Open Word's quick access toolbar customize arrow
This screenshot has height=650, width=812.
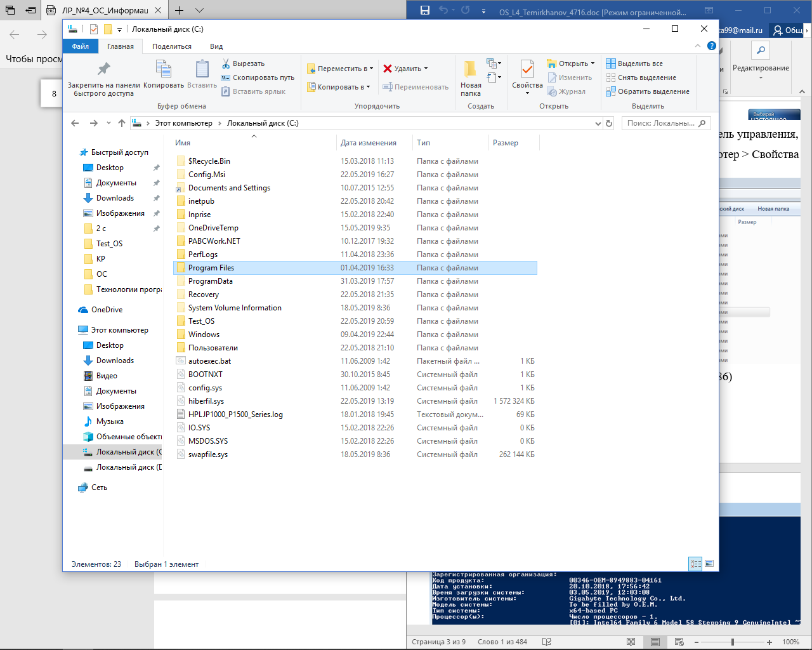pos(483,11)
